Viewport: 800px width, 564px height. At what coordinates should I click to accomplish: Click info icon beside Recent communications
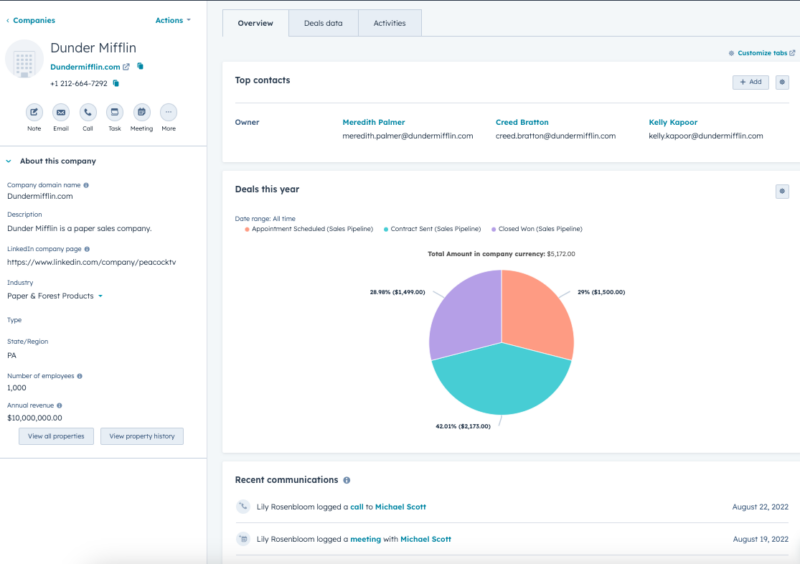click(x=347, y=480)
